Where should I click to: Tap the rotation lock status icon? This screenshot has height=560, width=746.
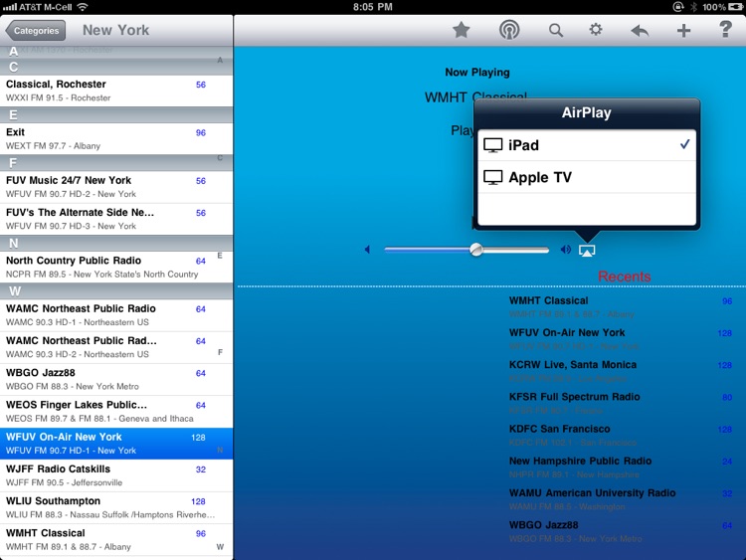pyautogui.click(x=678, y=7)
